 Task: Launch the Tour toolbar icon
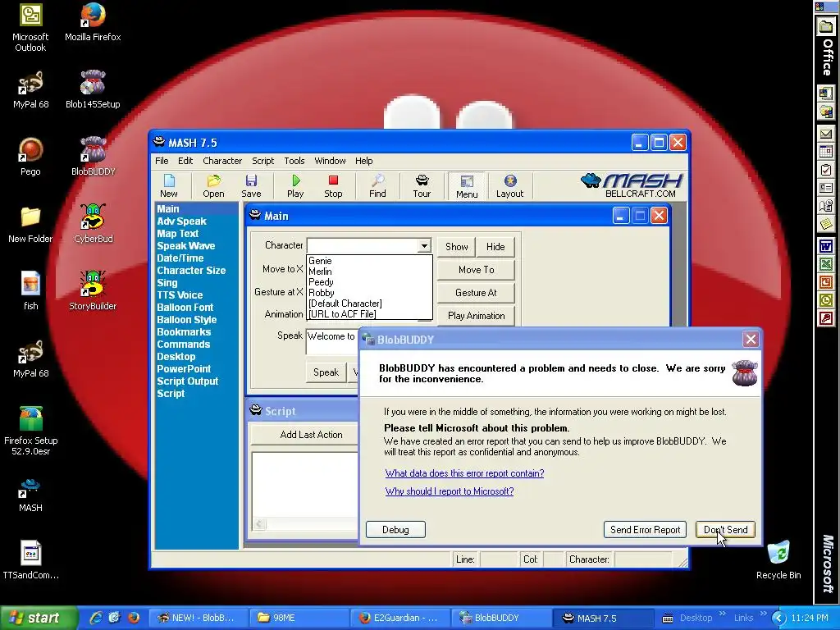pos(422,186)
